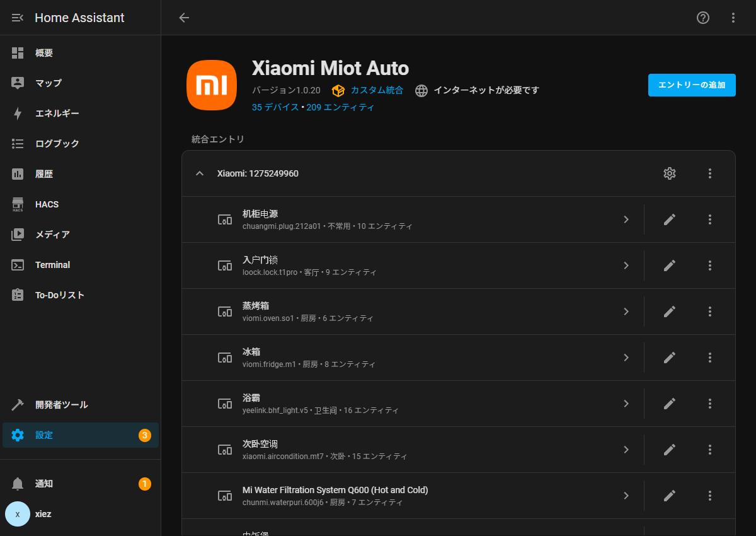
Task: Click the device icon beside 蒸烤箱
Action: coord(225,312)
